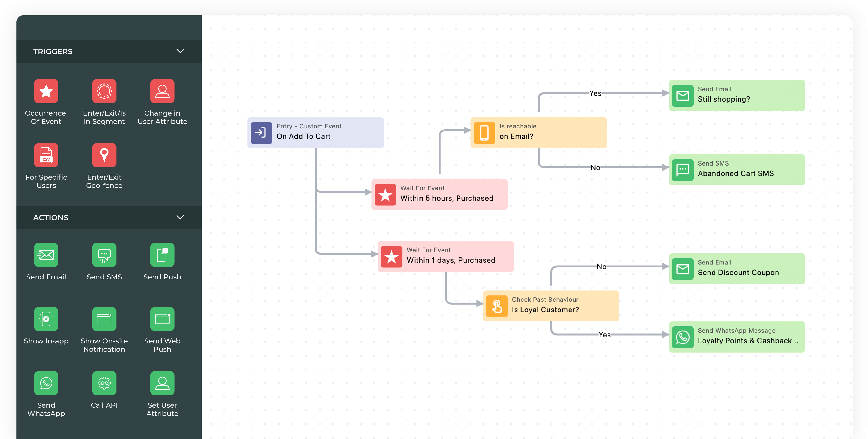
Task: Collapse the TRIGGERS section
Action: click(180, 51)
